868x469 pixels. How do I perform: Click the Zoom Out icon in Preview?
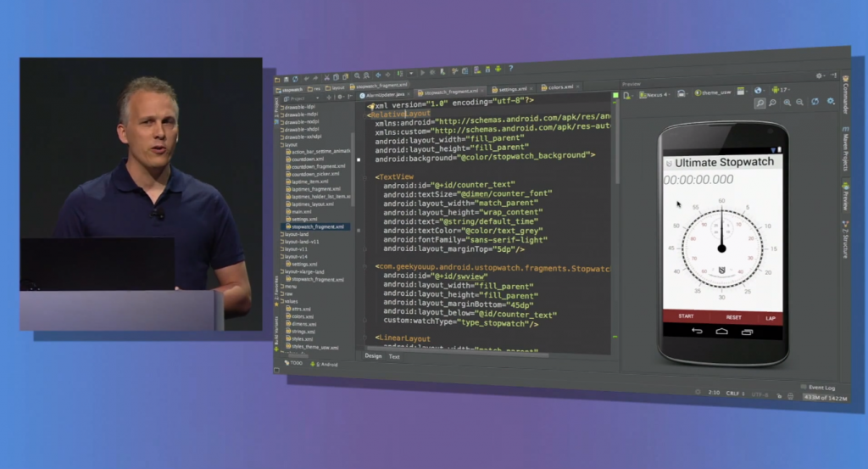click(x=800, y=102)
